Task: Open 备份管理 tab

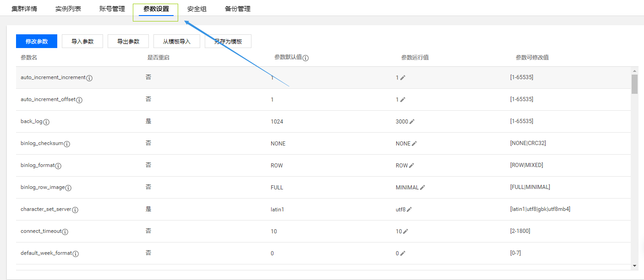Action: [238, 9]
